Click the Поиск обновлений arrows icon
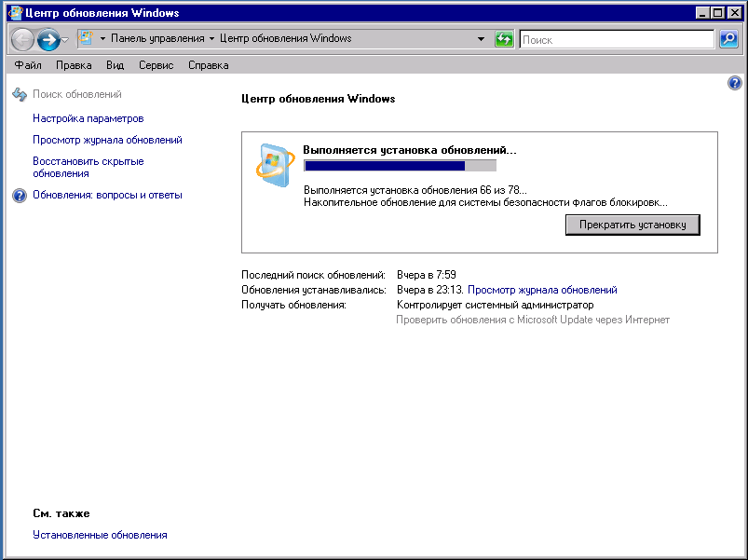Screen dimensions: 748x560 coord(20,94)
